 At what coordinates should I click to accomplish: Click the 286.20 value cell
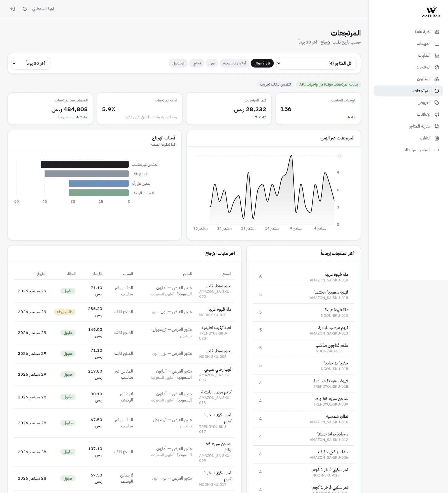coord(95,312)
